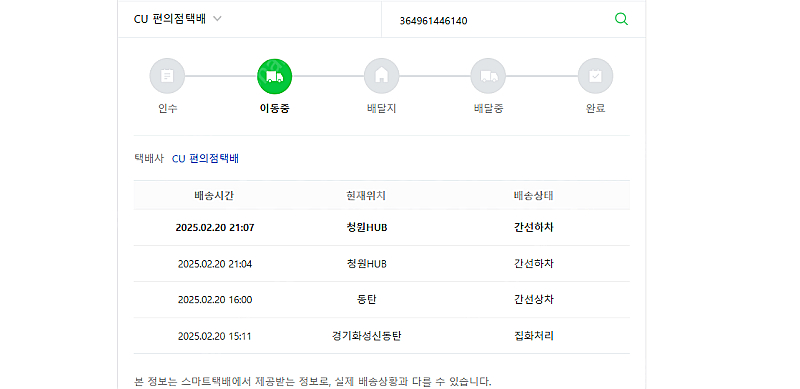Select the 2025.02.20 21:07 time cell
The width and height of the screenshot is (800, 389).
[x=215, y=228]
